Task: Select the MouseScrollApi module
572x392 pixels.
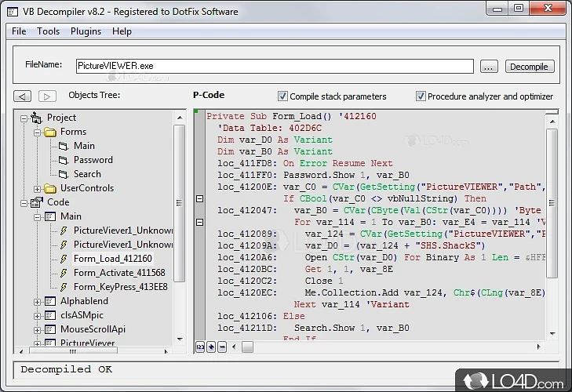Action: pyautogui.click(x=93, y=329)
